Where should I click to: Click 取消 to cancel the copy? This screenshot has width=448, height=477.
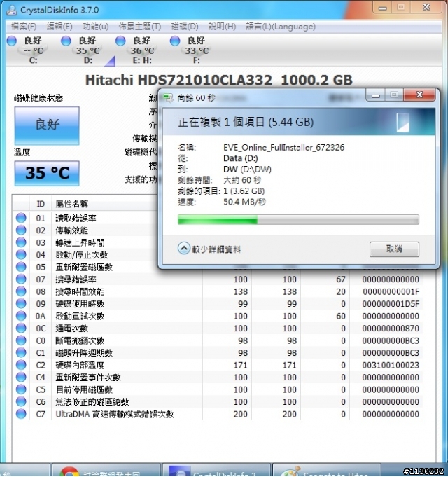pos(394,249)
